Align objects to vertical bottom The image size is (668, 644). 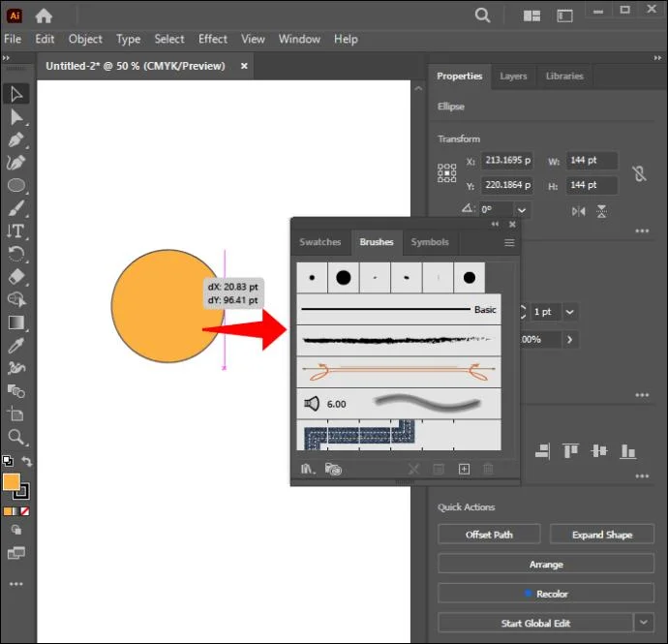627,451
